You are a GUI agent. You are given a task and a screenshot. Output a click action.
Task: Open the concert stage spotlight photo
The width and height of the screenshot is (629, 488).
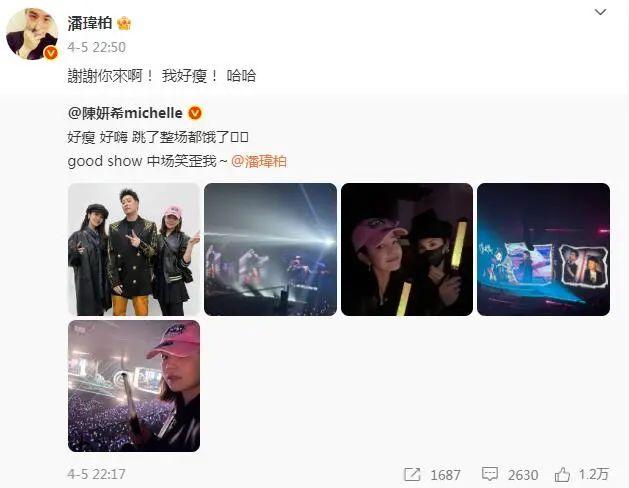pos(270,249)
